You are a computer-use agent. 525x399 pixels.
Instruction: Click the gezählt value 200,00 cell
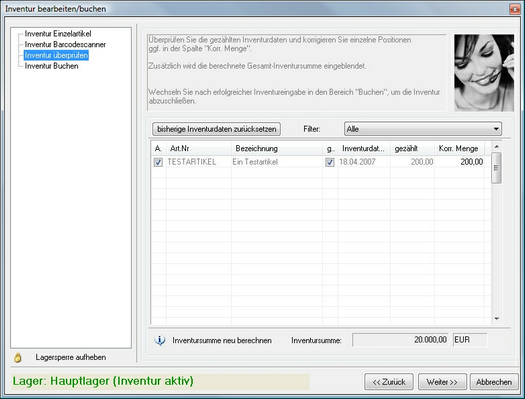[x=412, y=162]
